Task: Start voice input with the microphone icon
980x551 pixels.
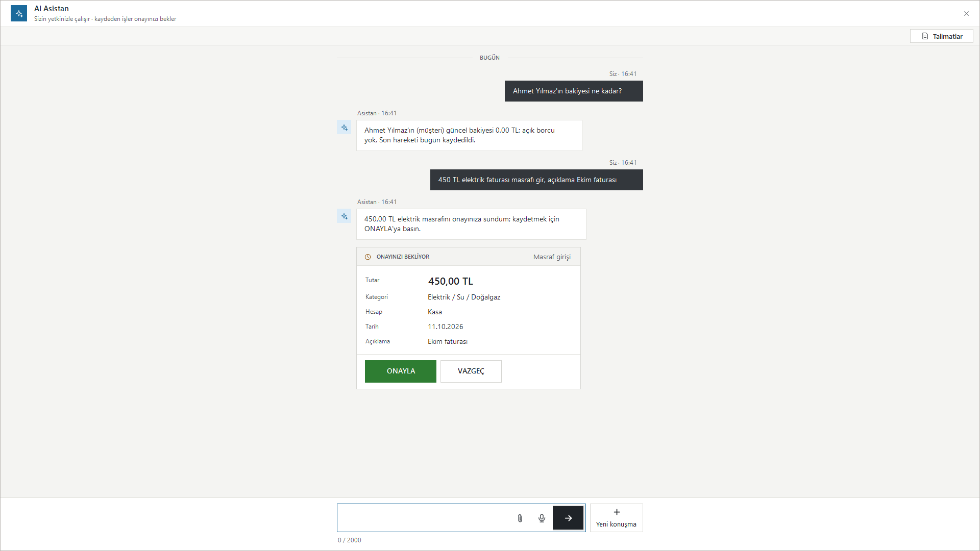Action: coord(542,518)
